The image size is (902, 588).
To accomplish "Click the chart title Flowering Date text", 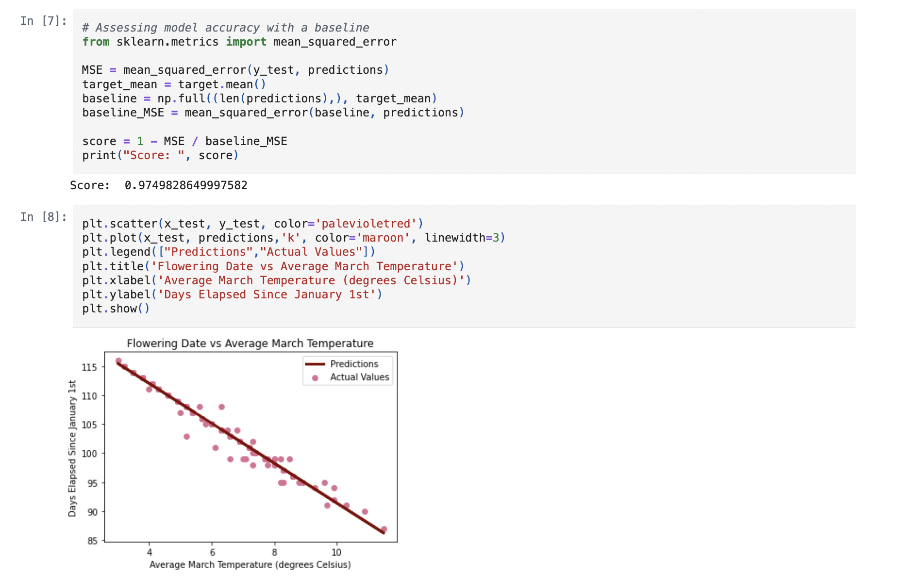I will coord(250,343).
